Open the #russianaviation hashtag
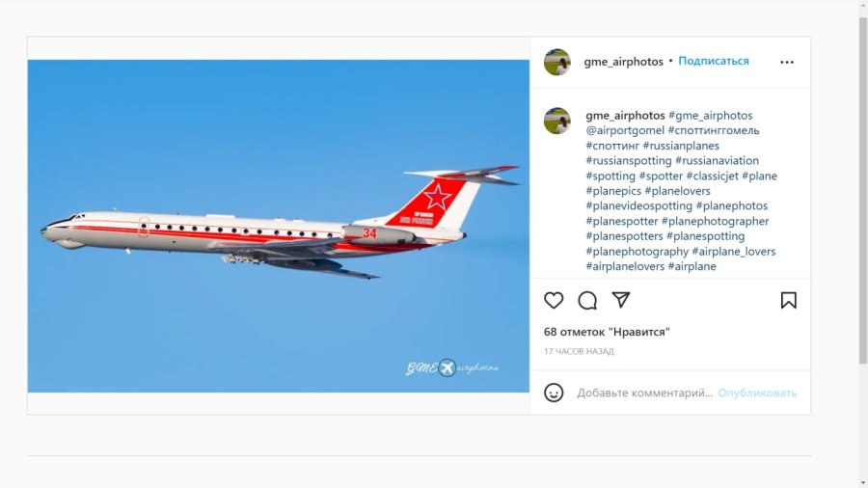 pyautogui.click(x=717, y=160)
